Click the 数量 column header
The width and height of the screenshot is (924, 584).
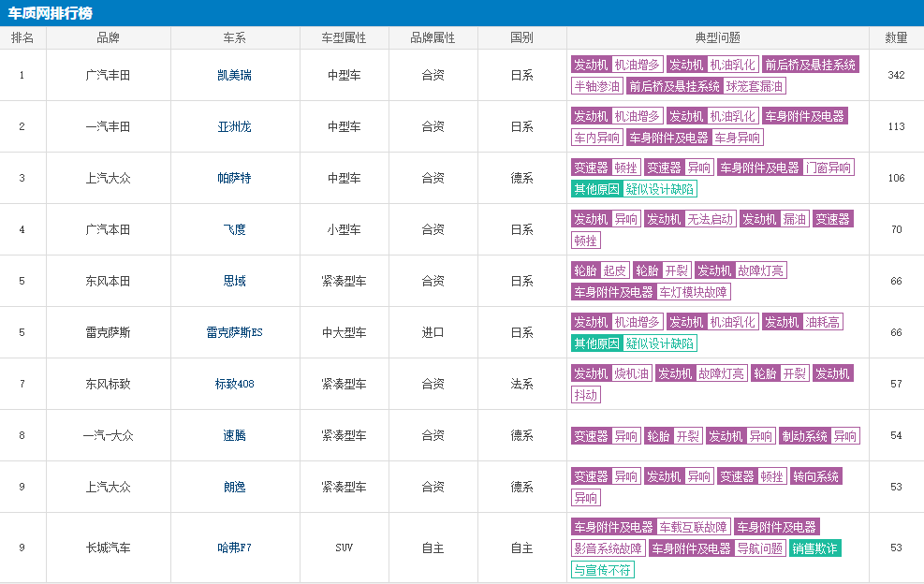tap(896, 37)
